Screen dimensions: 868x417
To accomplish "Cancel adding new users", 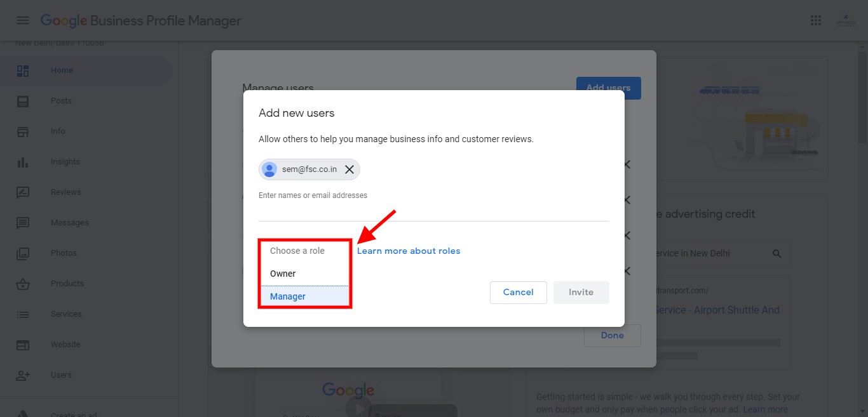I will [518, 292].
